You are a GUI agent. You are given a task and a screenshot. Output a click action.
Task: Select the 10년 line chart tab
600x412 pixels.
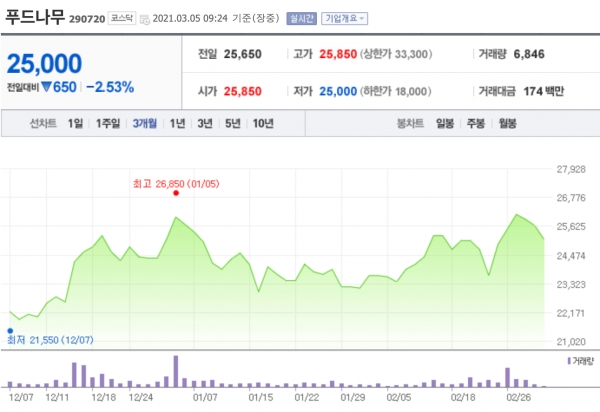[263, 123]
